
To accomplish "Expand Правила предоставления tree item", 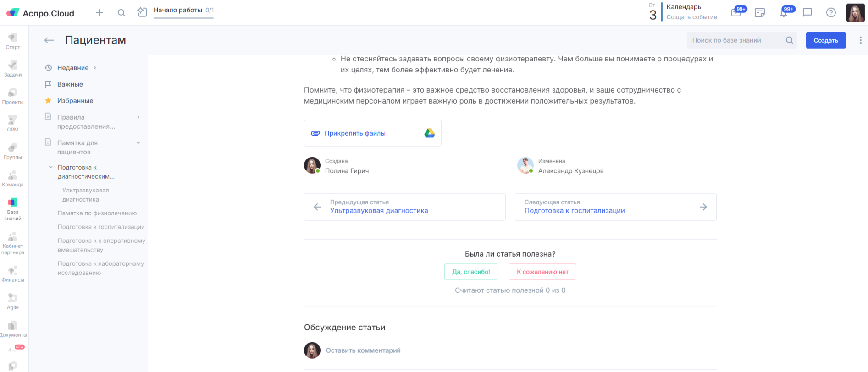I will (138, 117).
